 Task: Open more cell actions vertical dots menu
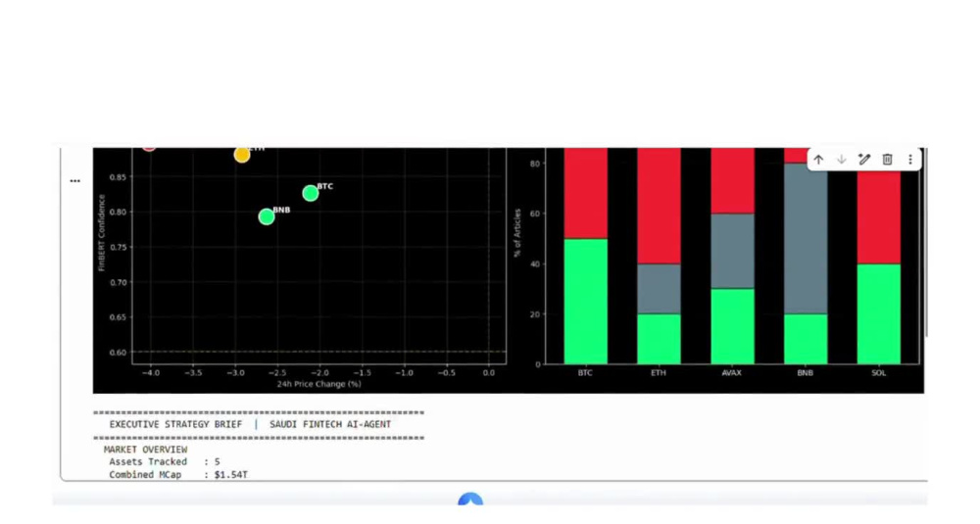[910, 160]
